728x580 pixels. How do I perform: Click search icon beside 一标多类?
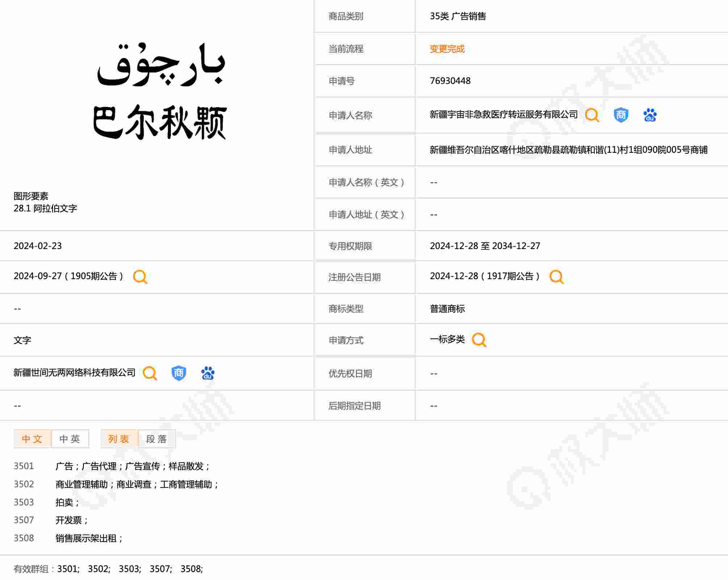point(479,340)
